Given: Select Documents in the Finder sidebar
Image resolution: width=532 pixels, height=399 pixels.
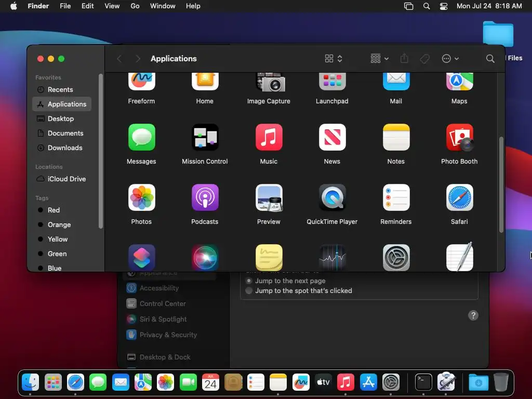Looking at the screenshot, I should (x=62, y=134).
